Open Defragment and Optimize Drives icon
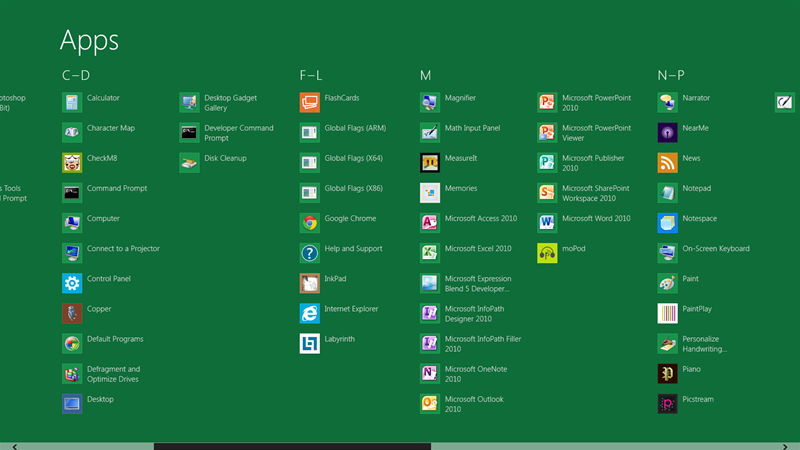Viewport: 800px width, 450px height. 72,373
